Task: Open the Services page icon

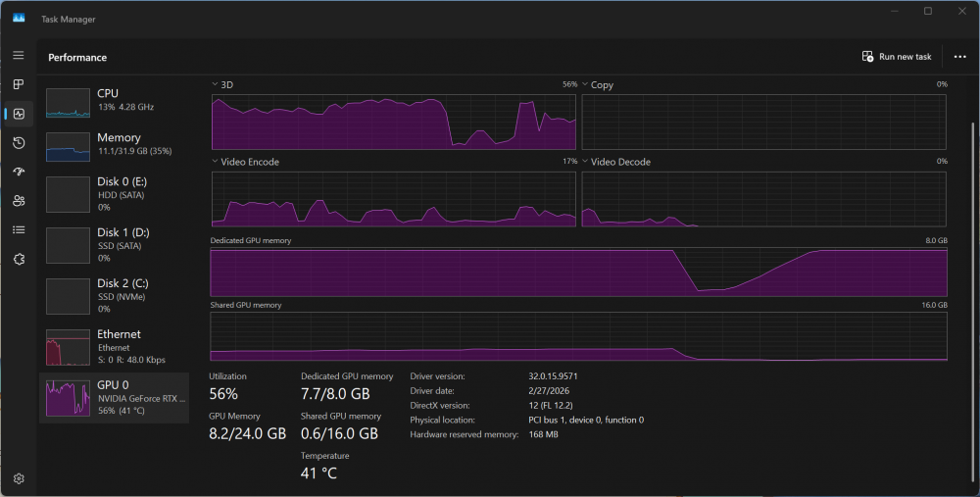Action: click(19, 259)
